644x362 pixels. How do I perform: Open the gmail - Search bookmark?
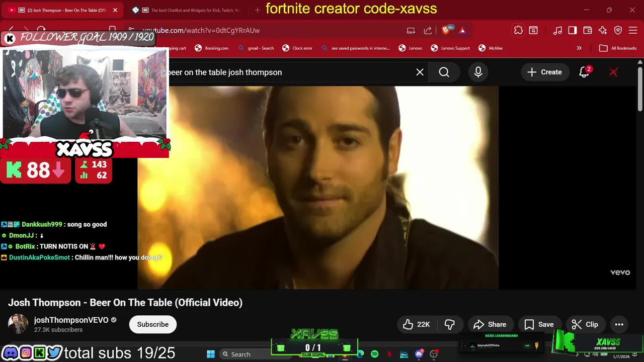point(256,48)
